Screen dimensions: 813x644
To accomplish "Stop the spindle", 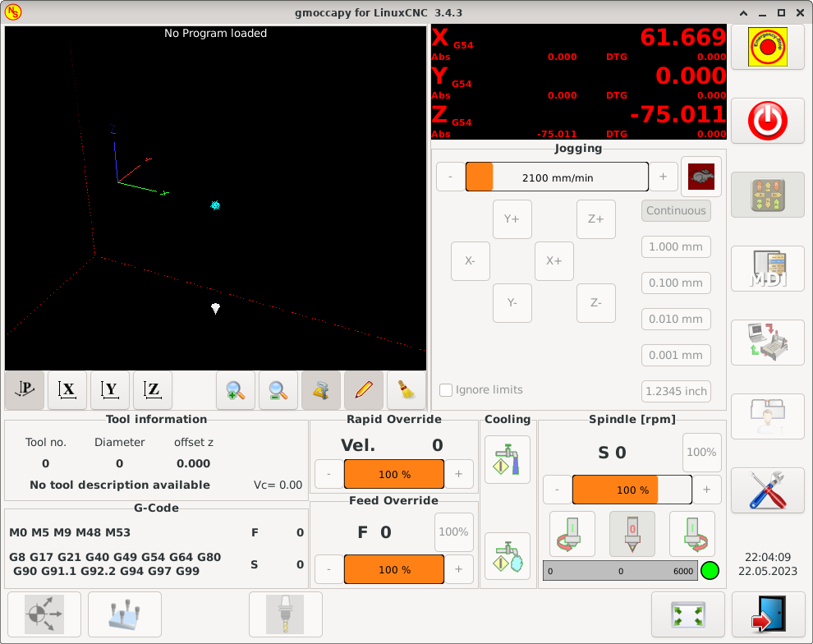I will click(632, 533).
